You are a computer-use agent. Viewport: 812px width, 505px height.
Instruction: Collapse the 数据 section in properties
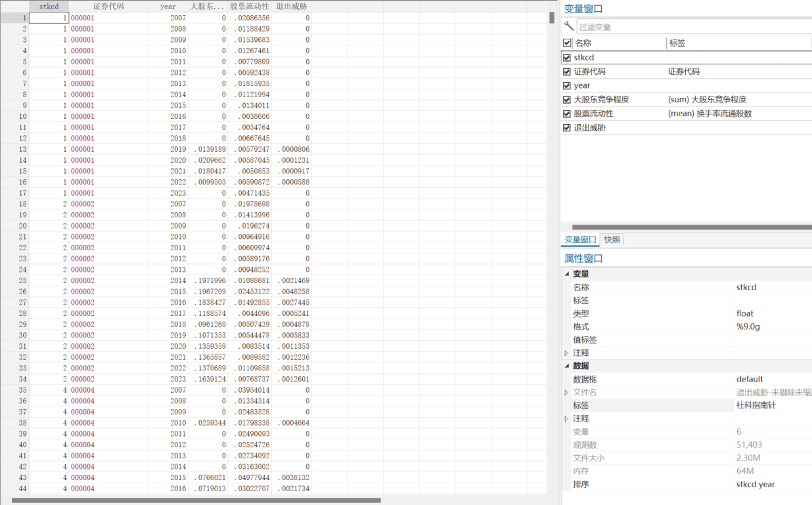[567, 366]
